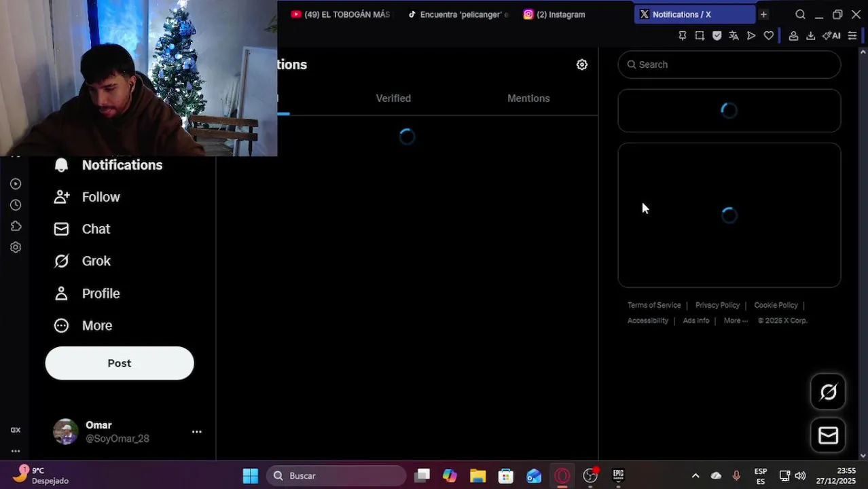The image size is (868, 489).
Task: Open volume control in system tray
Action: [x=800, y=475]
